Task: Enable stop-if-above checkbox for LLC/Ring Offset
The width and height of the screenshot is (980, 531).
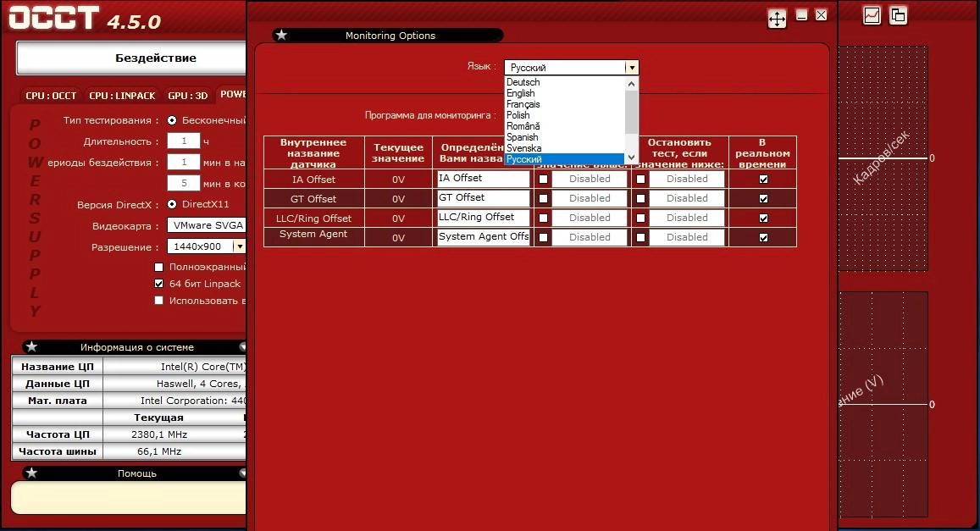Action: coord(543,218)
